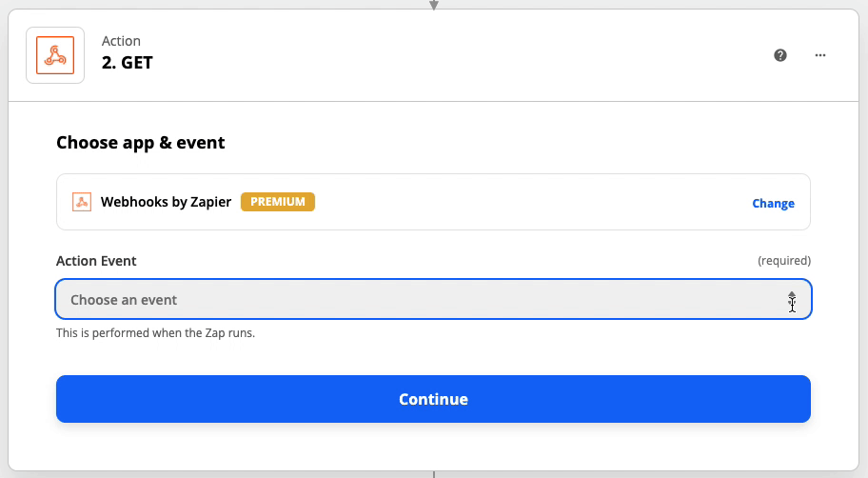The image size is (868, 478).
Task: Open help question mark icon
Action: tap(780, 55)
